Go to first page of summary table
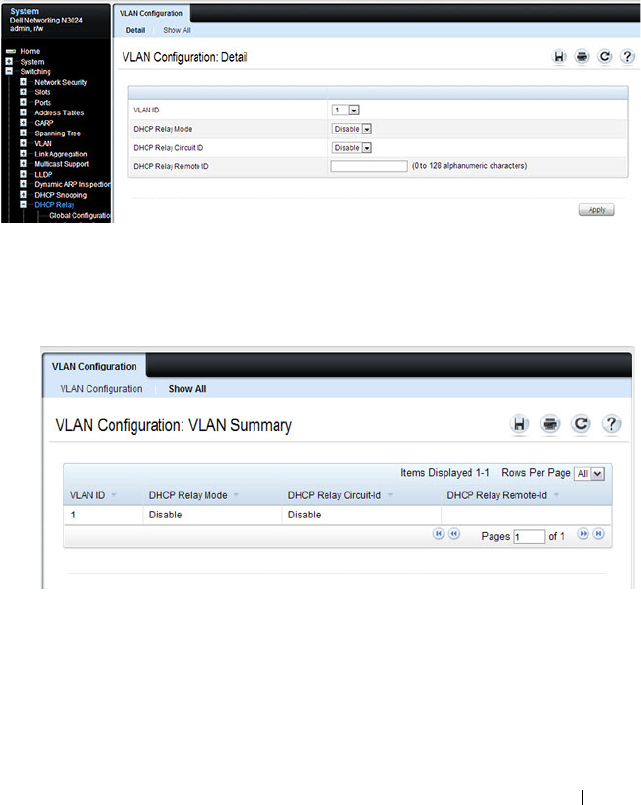The image size is (641, 805). coord(438,534)
